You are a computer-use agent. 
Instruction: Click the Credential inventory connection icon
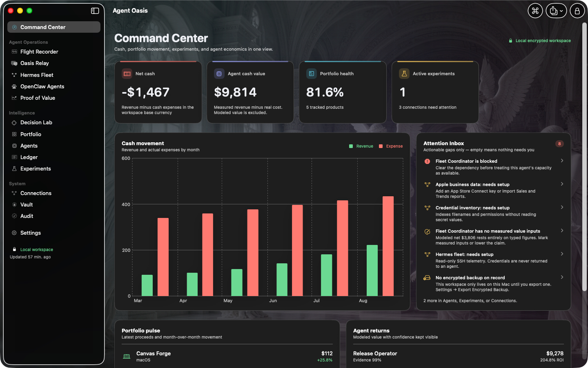click(428, 208)
